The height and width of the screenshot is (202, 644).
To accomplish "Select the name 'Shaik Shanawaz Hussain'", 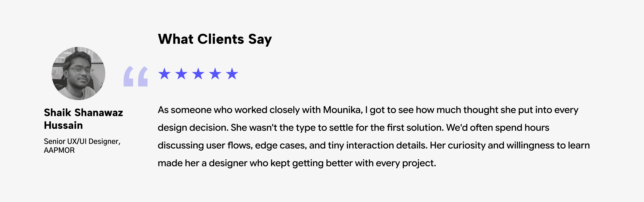I will point(83,119).
